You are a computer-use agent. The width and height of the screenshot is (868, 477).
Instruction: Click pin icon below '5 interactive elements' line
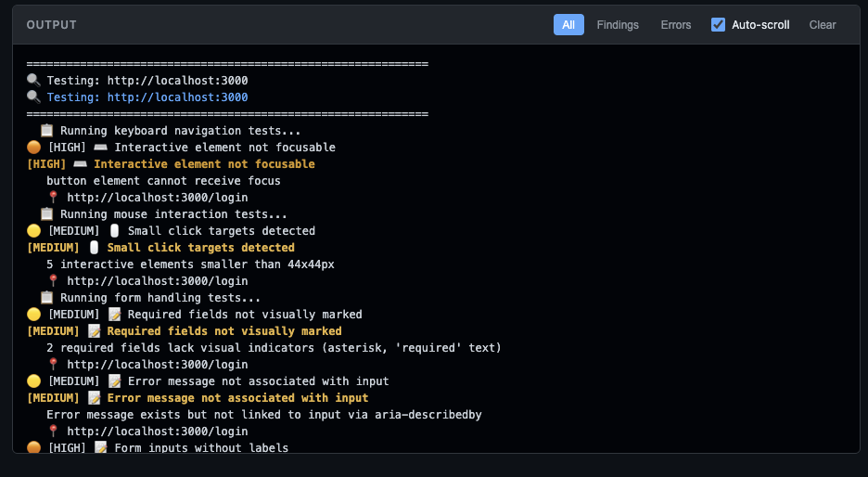click(53, 281)
